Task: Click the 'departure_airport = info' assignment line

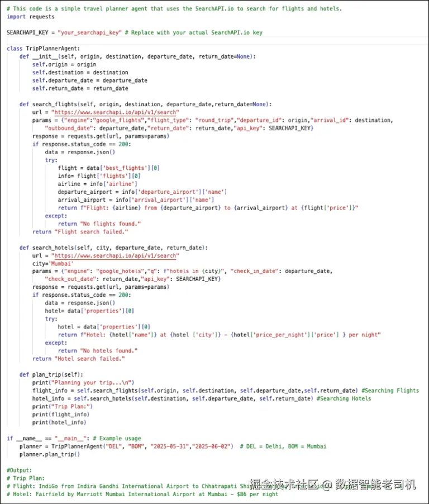Action: 142,192
